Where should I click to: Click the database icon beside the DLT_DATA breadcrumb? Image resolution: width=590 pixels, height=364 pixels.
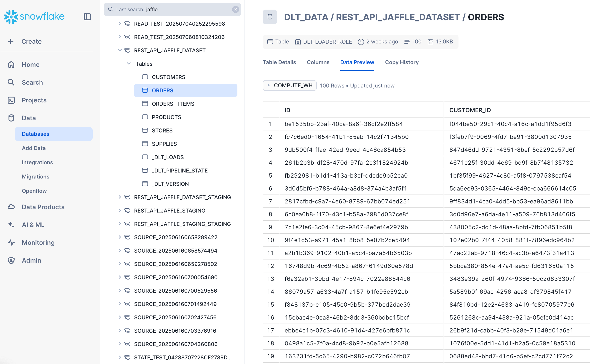(270, 17)
